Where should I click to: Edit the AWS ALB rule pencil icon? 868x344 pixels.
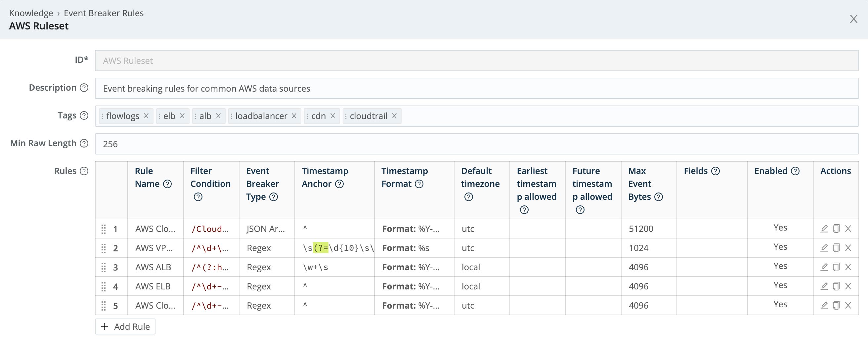824,267
